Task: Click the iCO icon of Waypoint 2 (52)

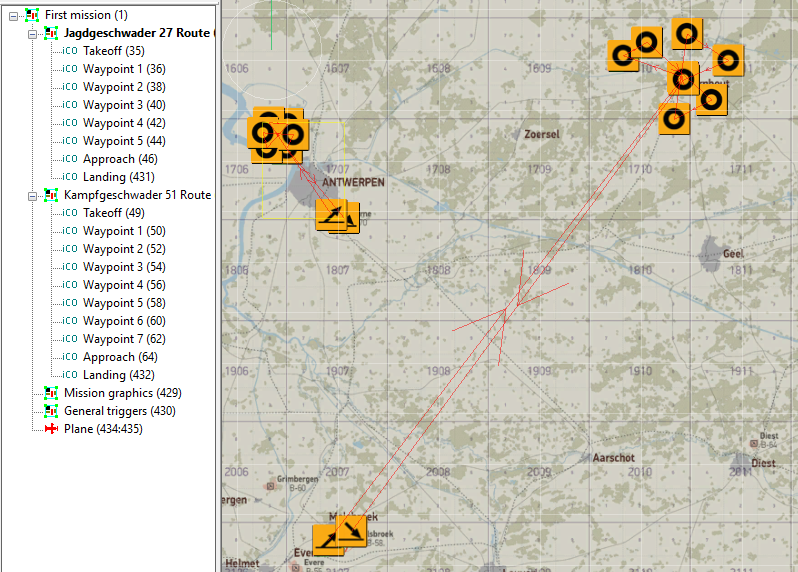Action: click(x=70, y=249)
